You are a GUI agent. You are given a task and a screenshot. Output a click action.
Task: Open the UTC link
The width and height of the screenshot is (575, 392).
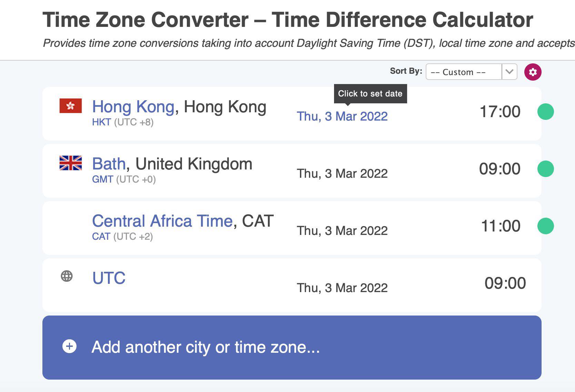click(x=109, y=278)
